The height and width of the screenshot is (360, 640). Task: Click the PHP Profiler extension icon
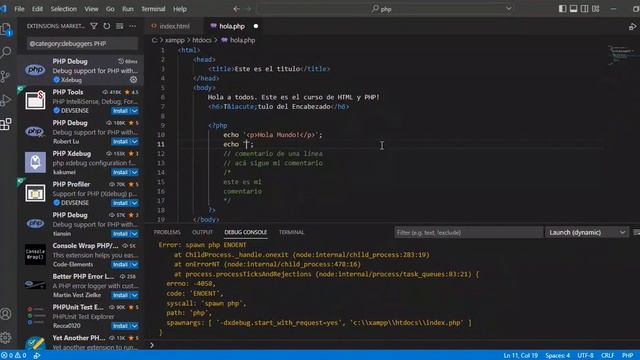(x=35, y=193)
